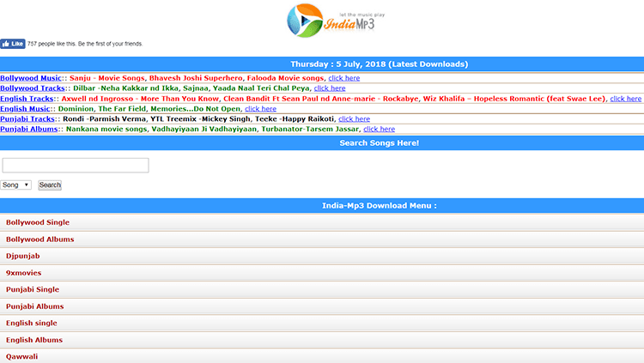Click 'click here' after Teeke -Happy Raikoti
The height and width of the screenshot is (363, 644).
[354, 118]
